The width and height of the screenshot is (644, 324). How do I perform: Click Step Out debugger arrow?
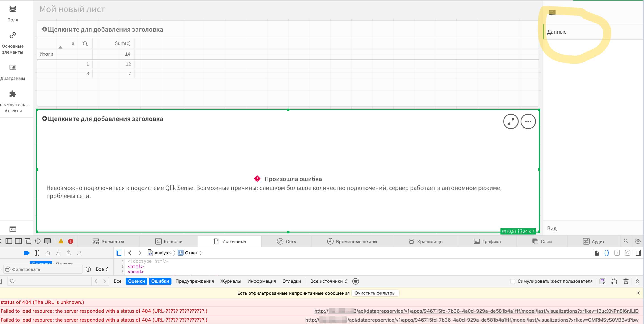click(69, 253)
